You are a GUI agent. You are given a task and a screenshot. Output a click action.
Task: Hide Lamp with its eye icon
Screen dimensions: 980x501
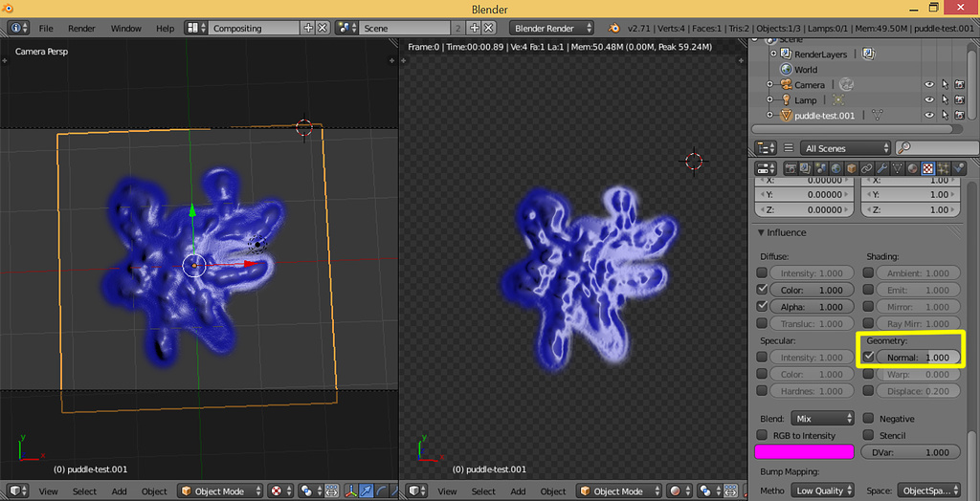pyautogui.click(x=929, y=100)
